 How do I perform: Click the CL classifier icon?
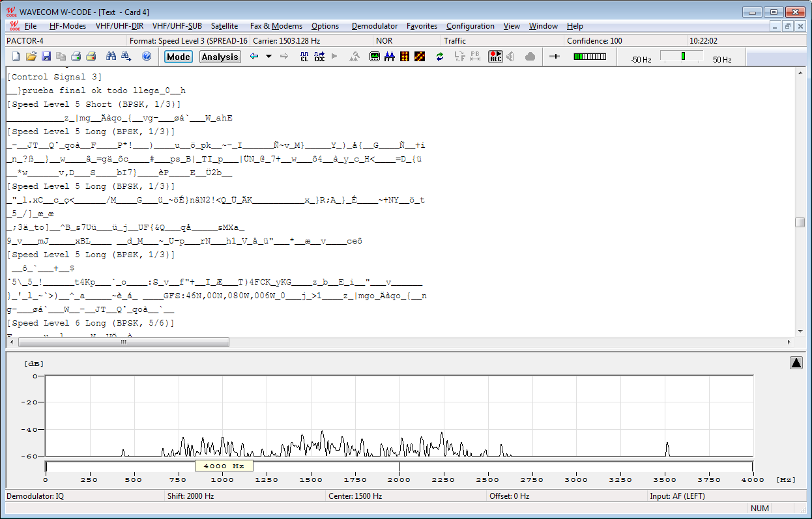(x=304, y=57)
